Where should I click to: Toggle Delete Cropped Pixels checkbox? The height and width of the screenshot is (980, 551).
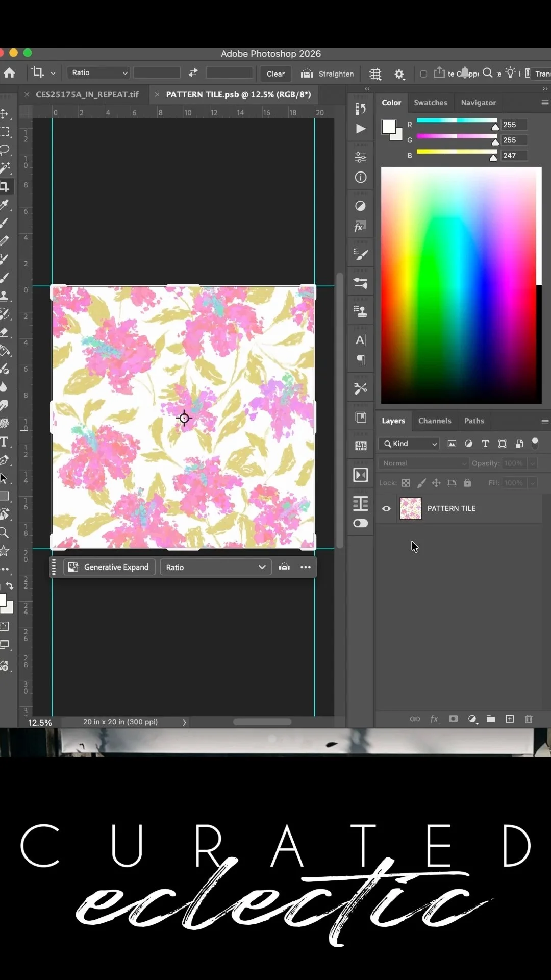click(x=423, y=74)
